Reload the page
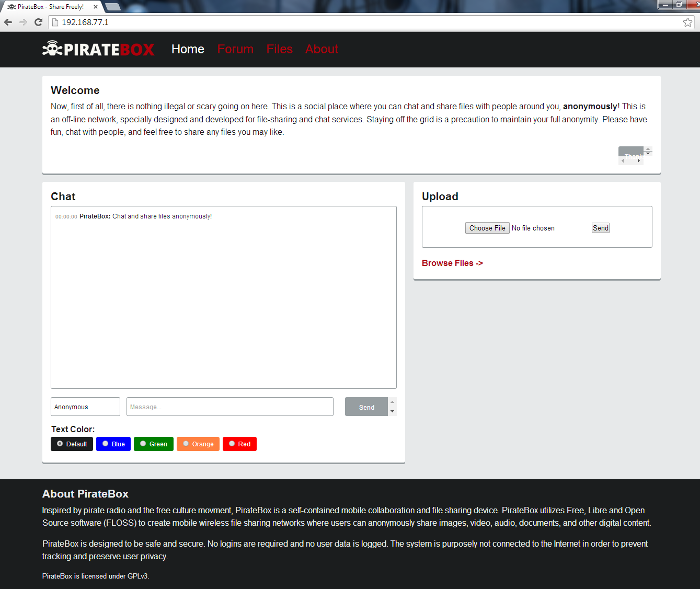The image size is (700, 589). click(38, 22)
